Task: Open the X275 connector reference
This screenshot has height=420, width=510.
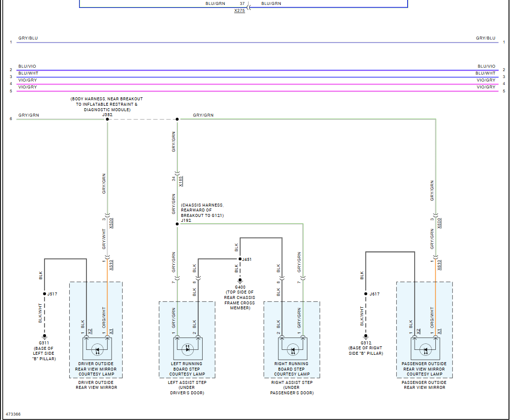Action: (239, 11)
